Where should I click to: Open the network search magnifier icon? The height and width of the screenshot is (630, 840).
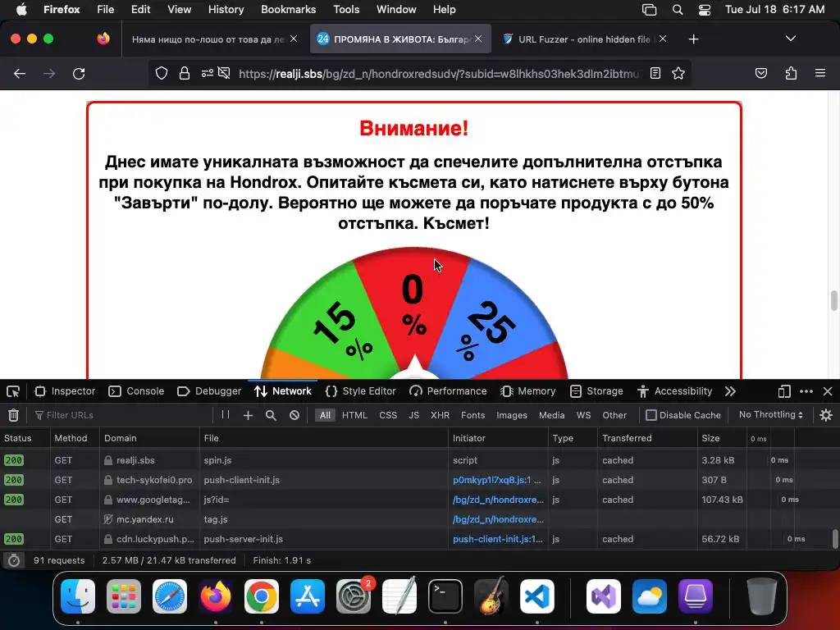coord(271,415)
